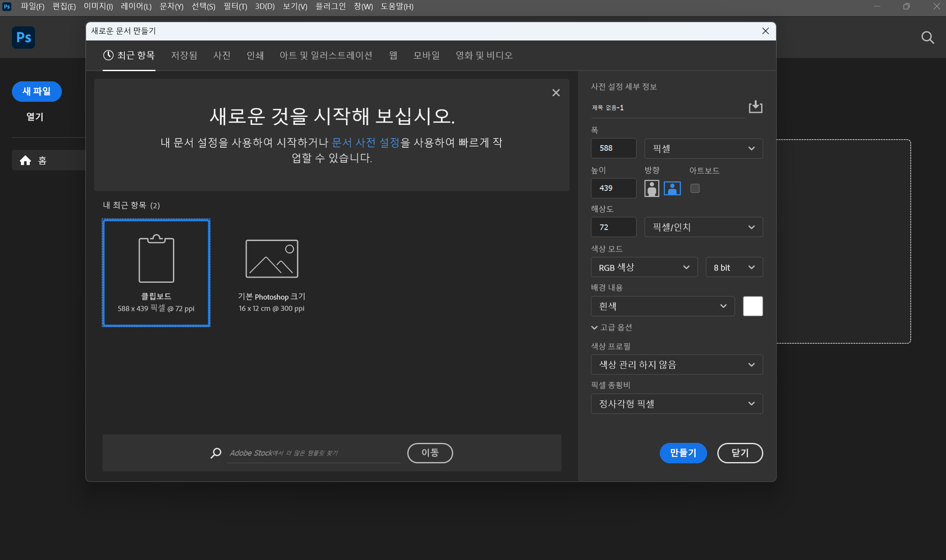
Task: Click the 높이 height field showing 439
Action: click(613, 188)
